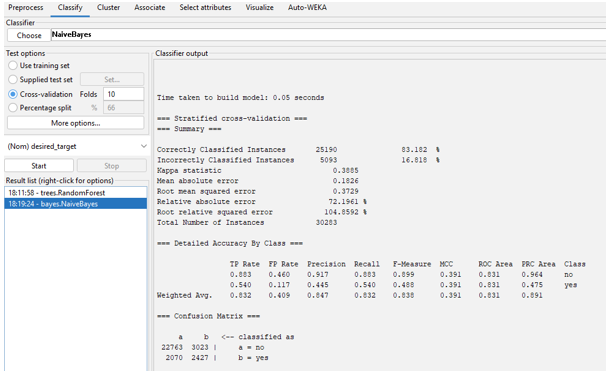Image resolution: width=610 pixels, height=376 pixels.
Task: Click the Kappa statistic line
Action: click(258, 170)
